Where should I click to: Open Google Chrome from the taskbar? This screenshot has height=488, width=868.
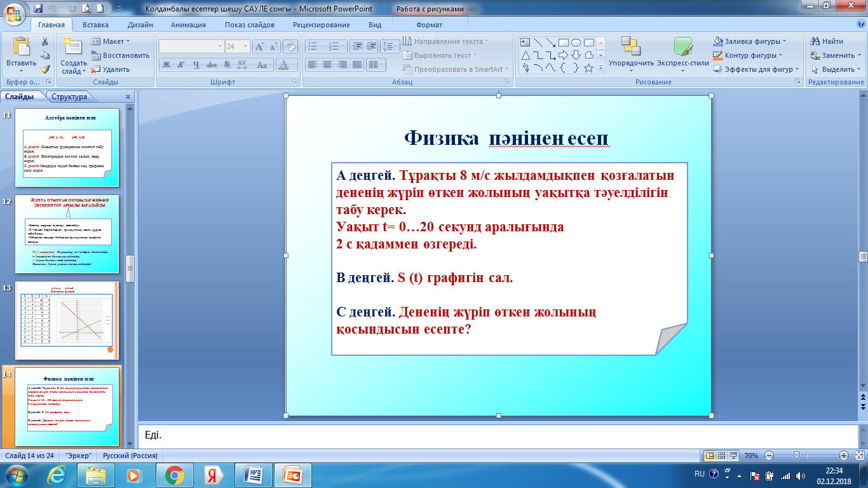(174, 475)
